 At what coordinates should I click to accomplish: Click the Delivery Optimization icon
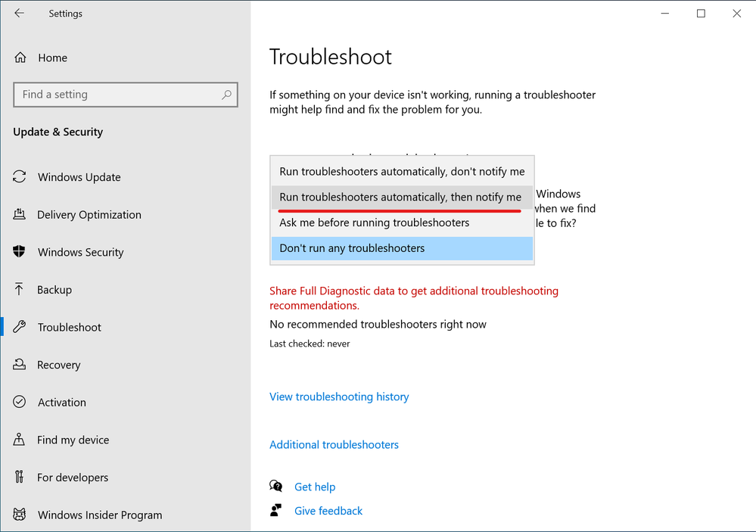pos(20,215)
